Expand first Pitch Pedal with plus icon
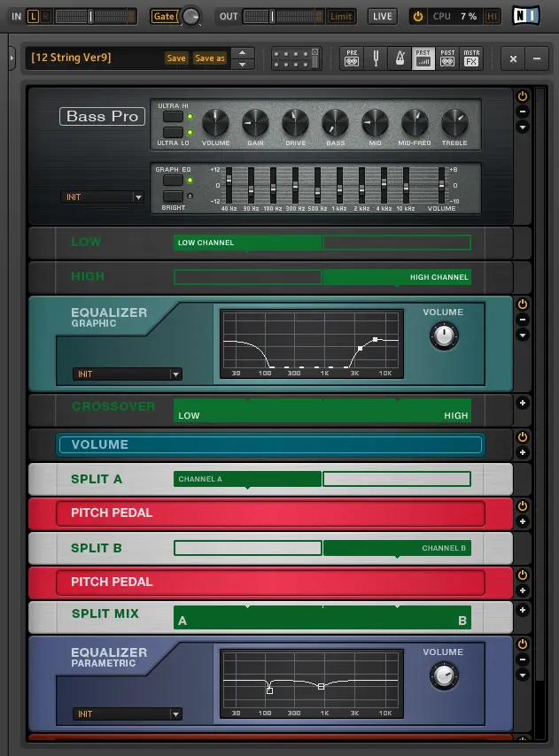This screenshot has width=559, height=756. [x=523, y=521]
